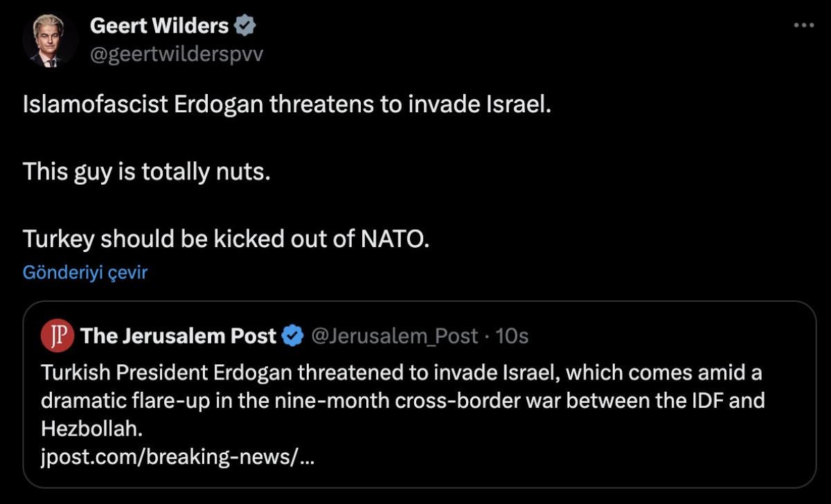Click the Geert Wilders display name
Image resolution: width=831 pixels, height=504 pixels.
tap(159, 26)
